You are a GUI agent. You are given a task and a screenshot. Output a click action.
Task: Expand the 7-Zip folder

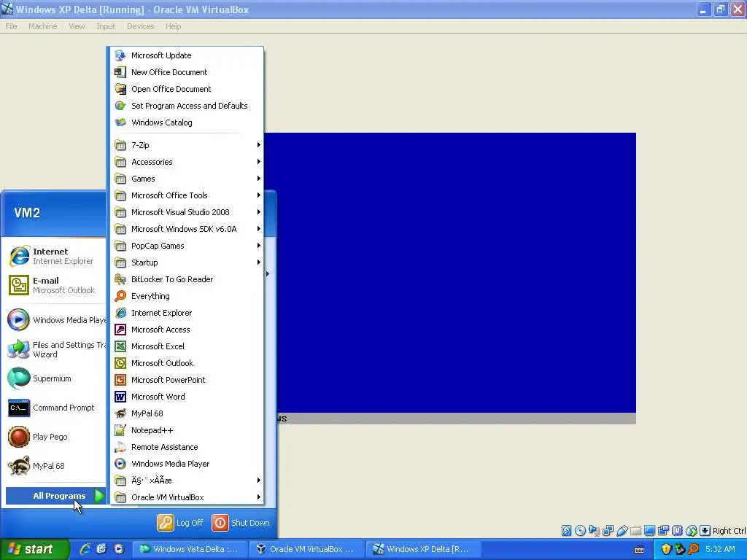[x=187, y=145]
